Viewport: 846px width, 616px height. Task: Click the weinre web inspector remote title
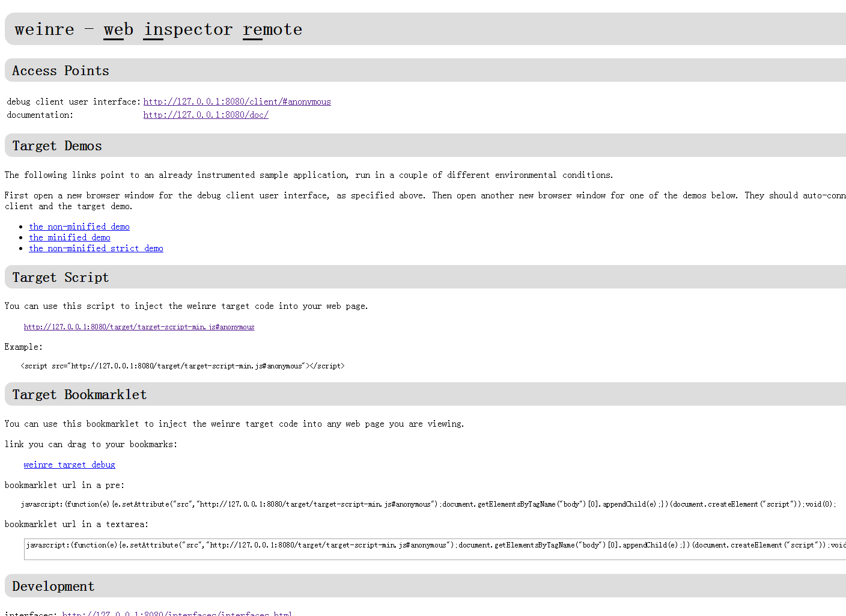point(158,29)
